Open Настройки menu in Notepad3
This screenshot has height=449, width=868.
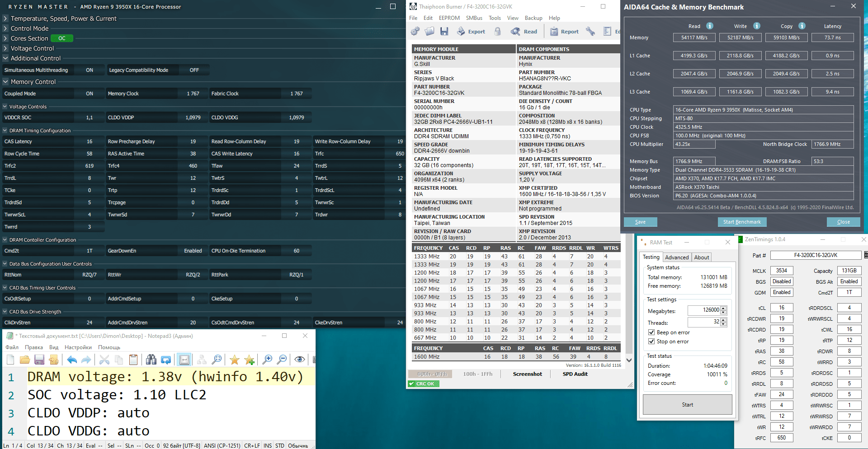pos(78,347)
